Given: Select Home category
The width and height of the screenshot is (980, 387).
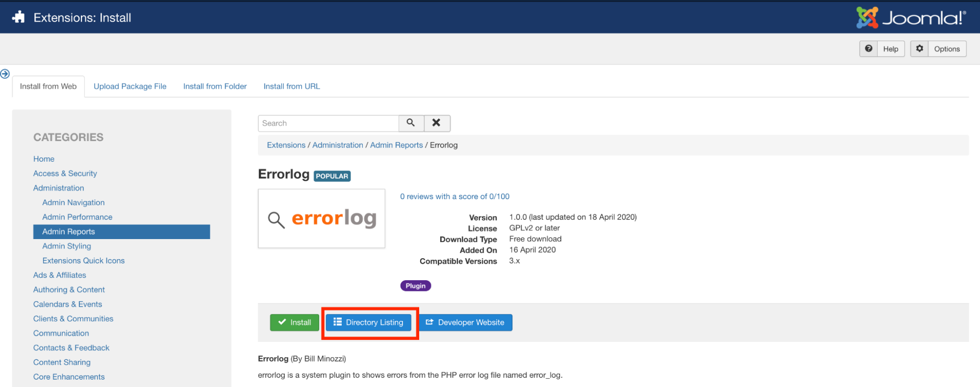Looking at the screenshot, I should [x=44, y=159].
